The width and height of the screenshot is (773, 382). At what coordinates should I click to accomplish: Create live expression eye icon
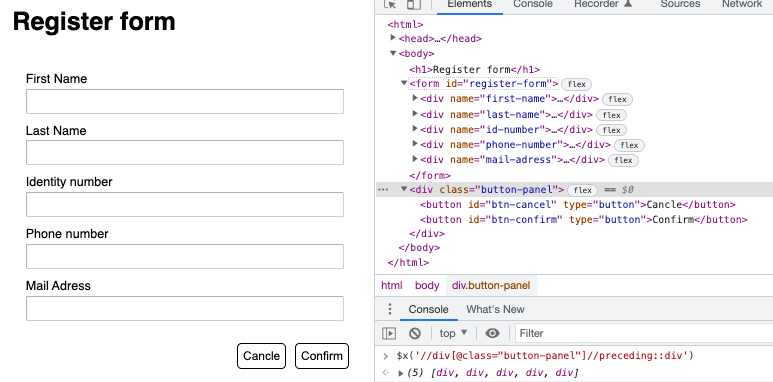pos(492,334)
